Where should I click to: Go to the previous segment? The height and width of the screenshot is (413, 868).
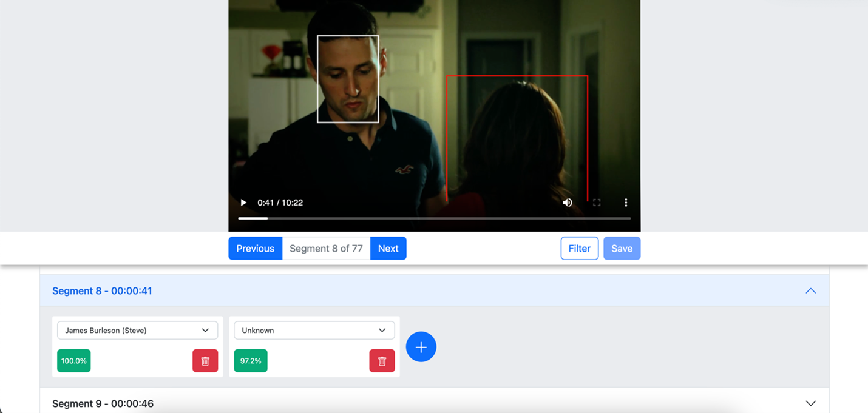255,248
